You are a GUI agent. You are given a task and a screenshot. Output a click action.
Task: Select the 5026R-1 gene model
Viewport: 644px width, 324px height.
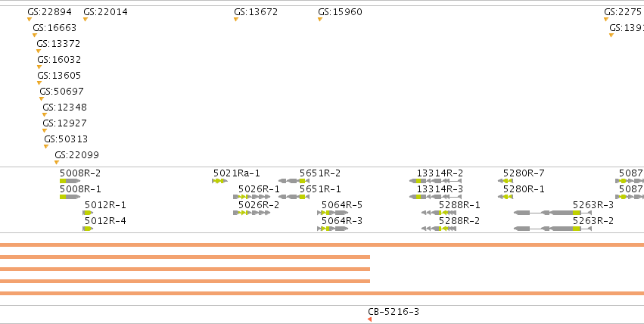[x=252, y=197]
